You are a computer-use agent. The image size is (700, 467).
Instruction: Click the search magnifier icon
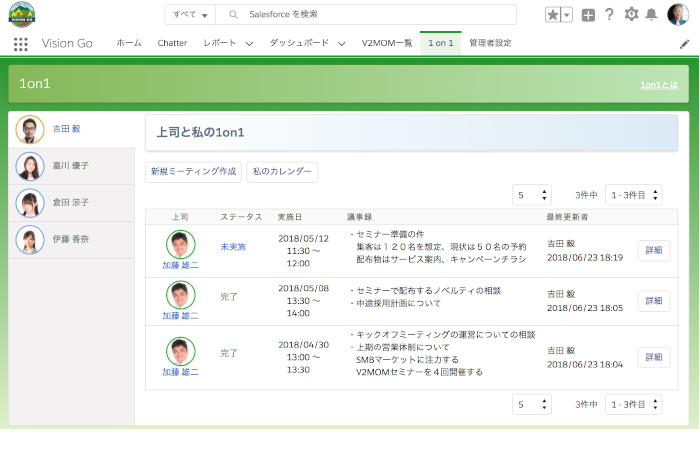tap(233, 15)
